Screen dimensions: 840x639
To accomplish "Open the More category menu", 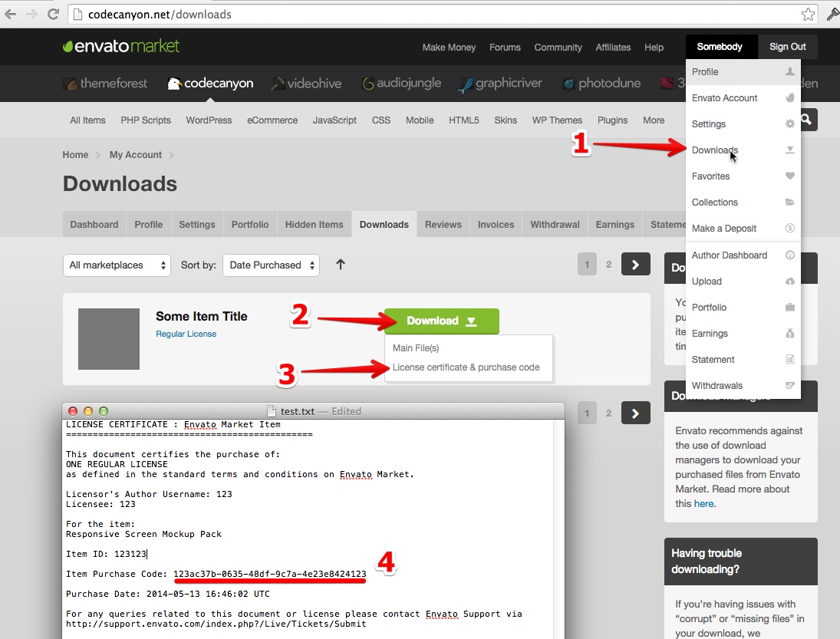I will pyautogui.click(x=654, y=120).
